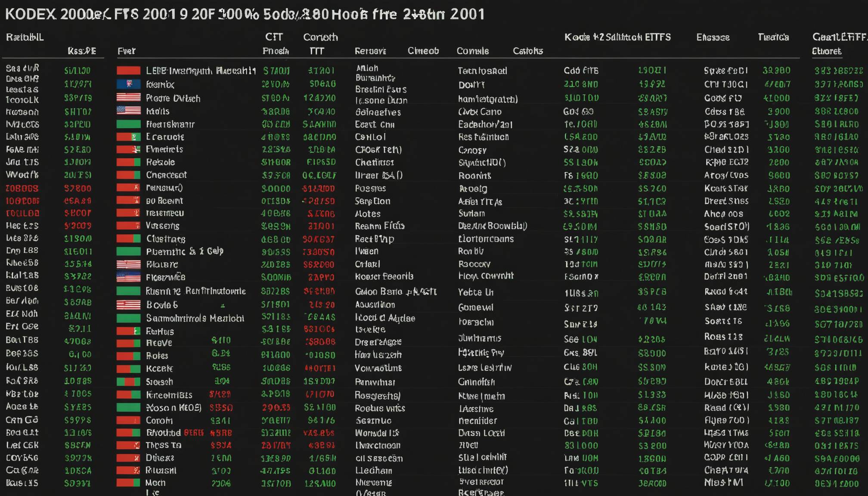868x496 pixels.
Task: Click the "Sullam" cell
Action: coord(471,214)
